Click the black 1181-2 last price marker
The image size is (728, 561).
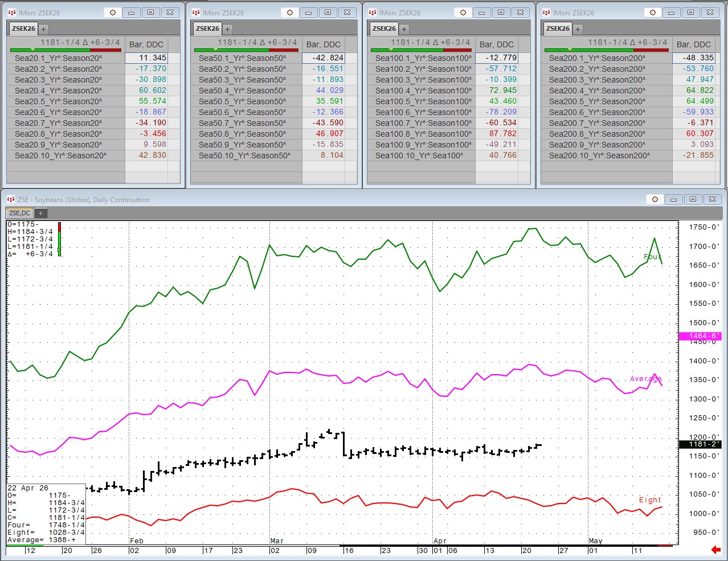pos(700,444)
